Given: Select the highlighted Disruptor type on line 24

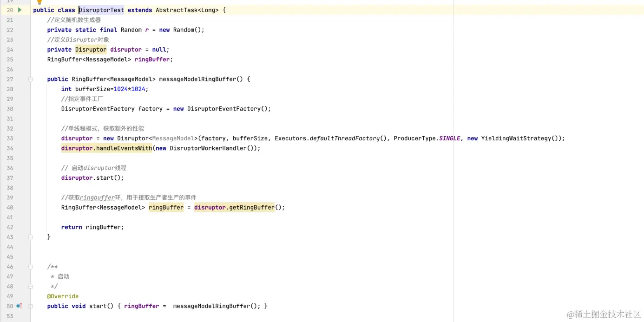Looking at the screenshot, I should (91, 50).
